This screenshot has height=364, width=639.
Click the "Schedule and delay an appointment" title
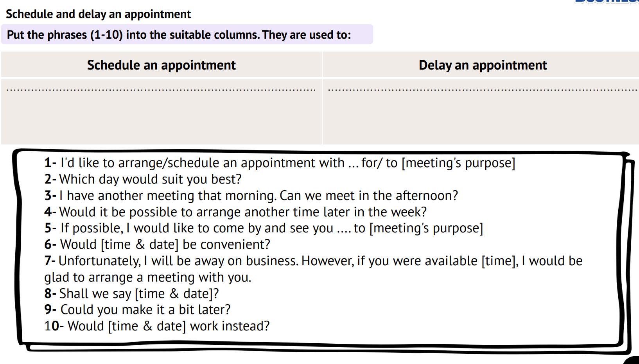[x=98, y=14]
